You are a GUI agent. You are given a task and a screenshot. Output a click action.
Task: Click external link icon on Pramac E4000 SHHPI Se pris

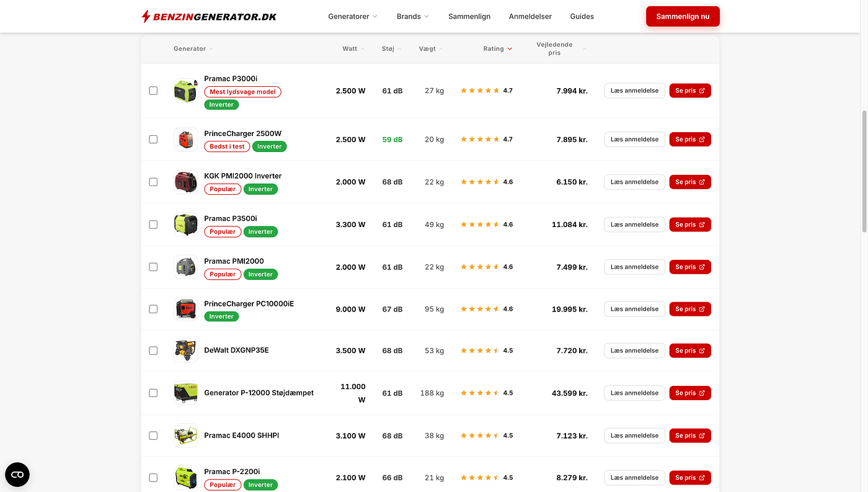(x=702, y=436)
